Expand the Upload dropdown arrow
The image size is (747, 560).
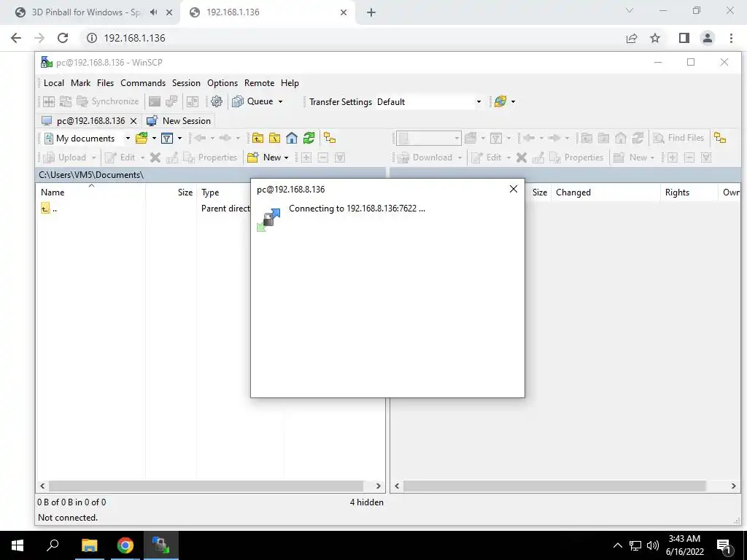(94, 157)
